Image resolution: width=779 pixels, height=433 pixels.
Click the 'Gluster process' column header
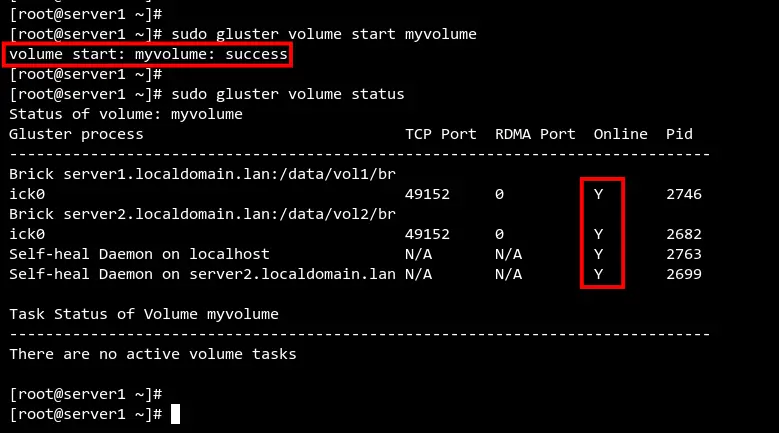coord(76,134)
